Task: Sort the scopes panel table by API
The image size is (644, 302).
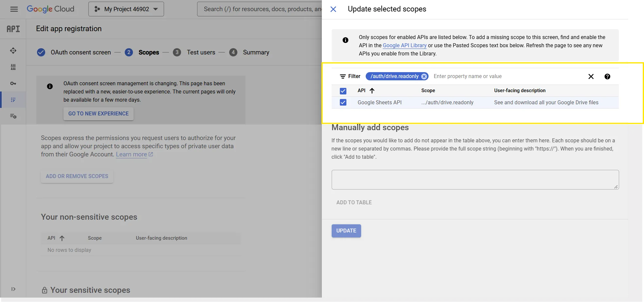Action: (366, 91)
